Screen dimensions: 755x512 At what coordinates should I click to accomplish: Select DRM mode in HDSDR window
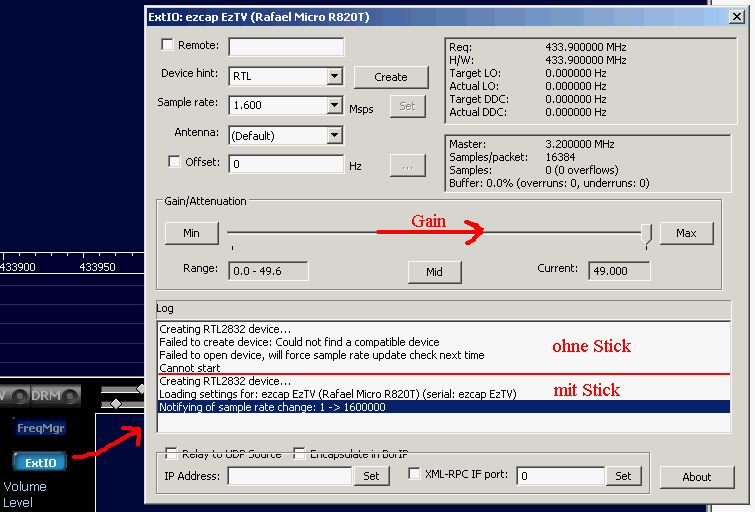(x=54, y=396)
